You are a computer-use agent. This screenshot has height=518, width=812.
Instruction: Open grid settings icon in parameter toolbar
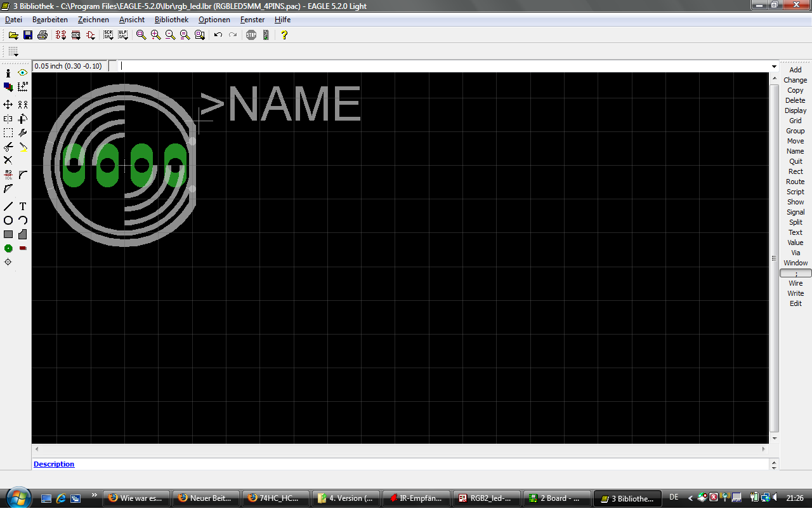(x=13, y=51)
